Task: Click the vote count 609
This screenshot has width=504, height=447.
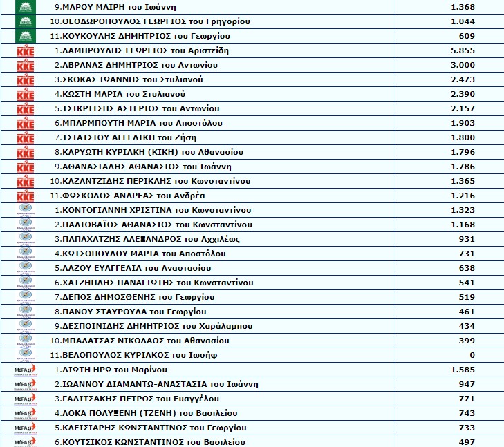Action: 467,36
